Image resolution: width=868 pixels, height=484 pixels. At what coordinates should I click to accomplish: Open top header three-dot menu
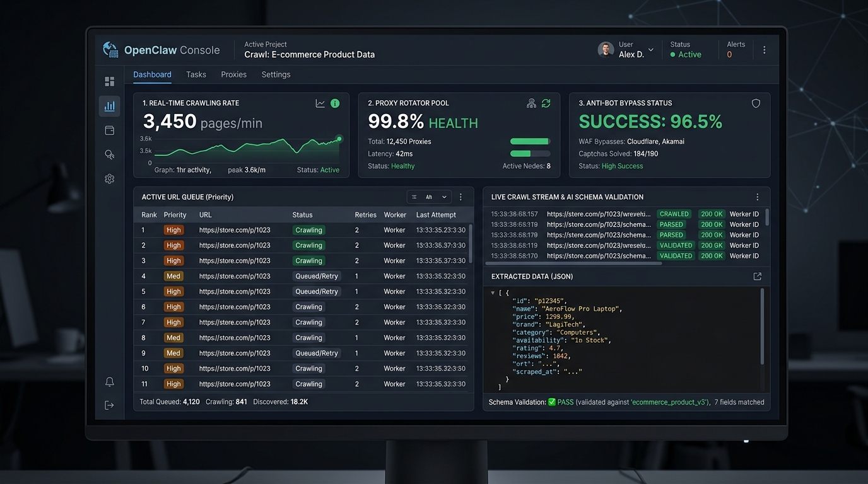tap(765, 50)
